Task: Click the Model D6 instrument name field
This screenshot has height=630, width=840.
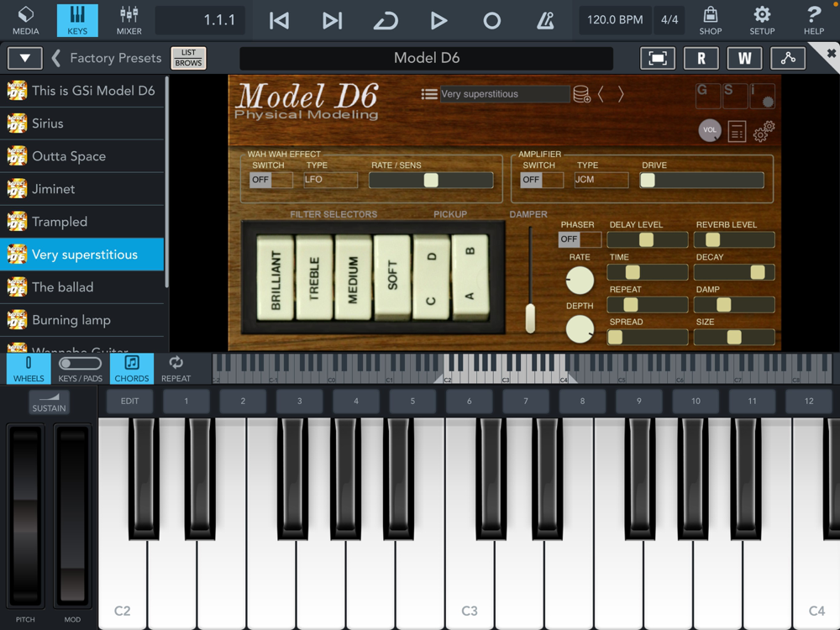Action: pos(427,58)
